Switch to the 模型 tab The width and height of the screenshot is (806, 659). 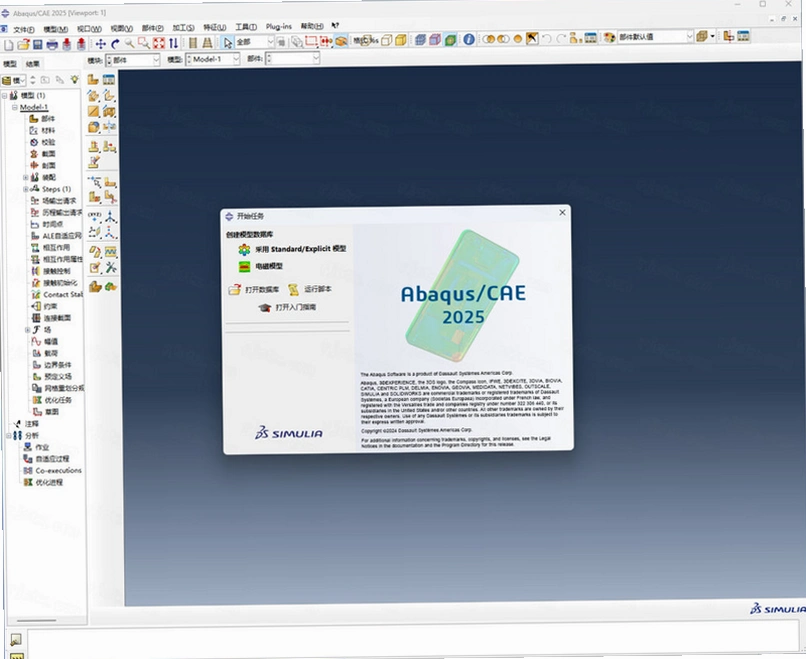(10, 64)
